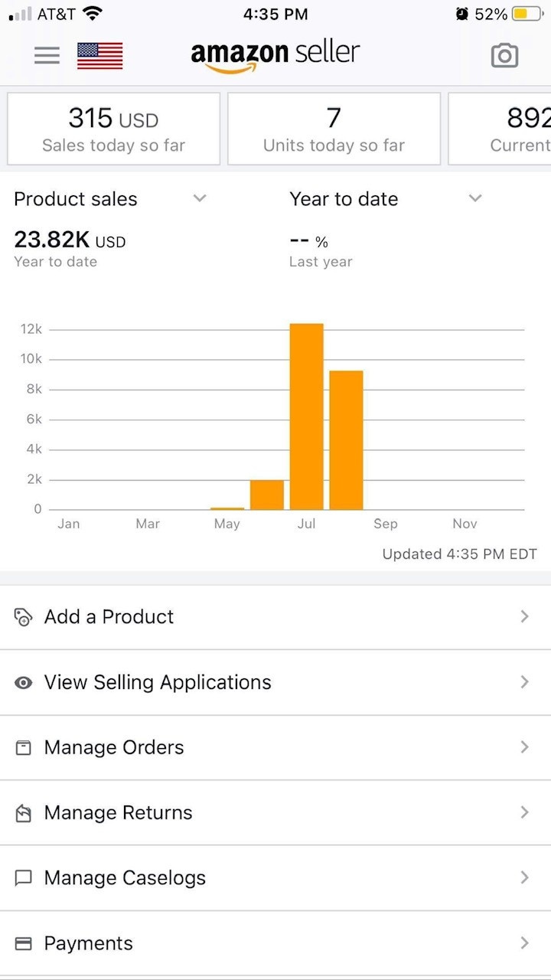Open the hamburger menu
This screenshot has width=551, height=980.
(x=47, y=55)
